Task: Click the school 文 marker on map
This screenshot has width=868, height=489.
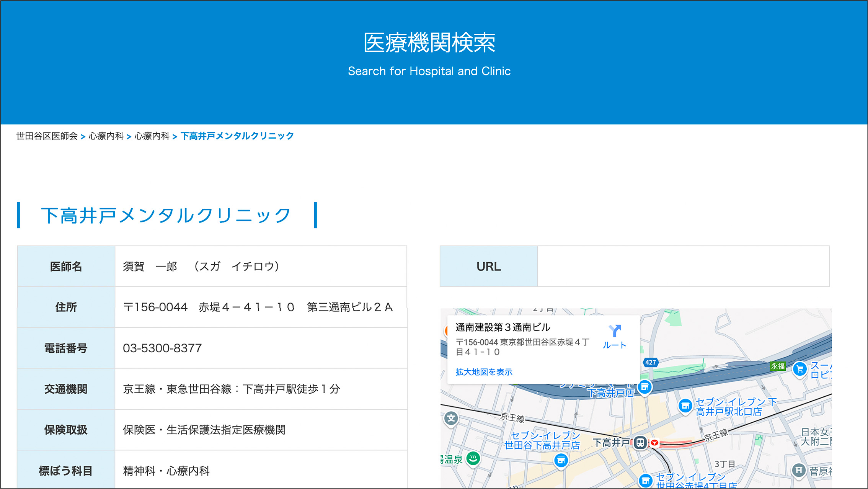Action: [451, 419]
